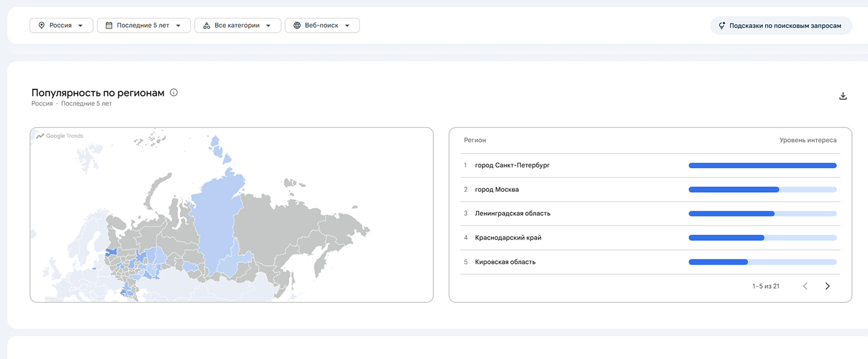Click the globe icon in Веб-поиск filter

click(297, 26)
